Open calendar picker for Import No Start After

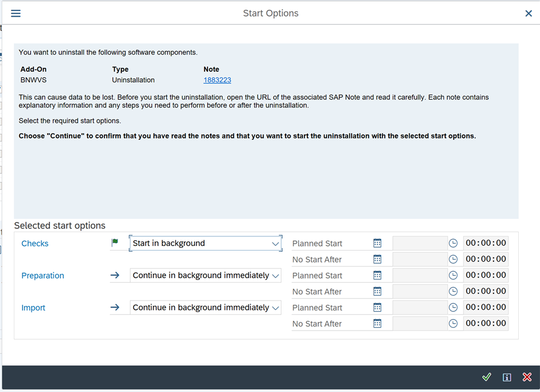click(x=377, y=324)
